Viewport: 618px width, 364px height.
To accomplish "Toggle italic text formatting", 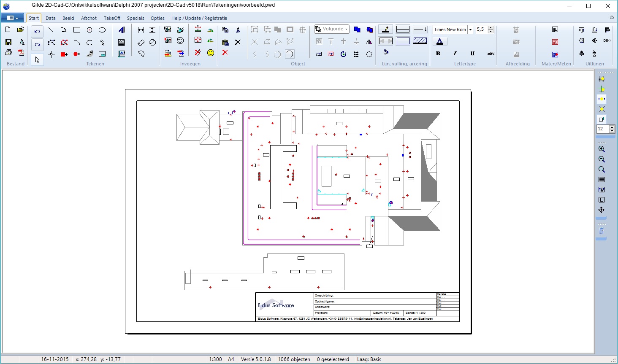I will click(x=455, y=54).
